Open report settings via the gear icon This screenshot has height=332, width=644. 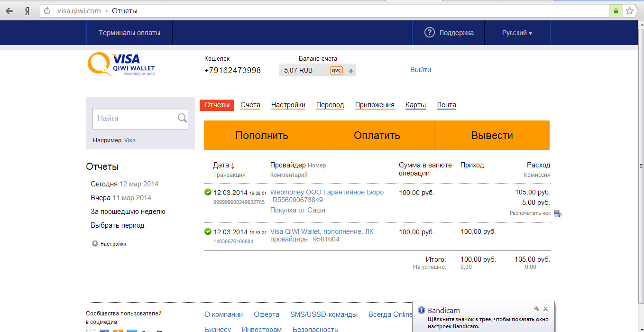click(x=95, y=243)
